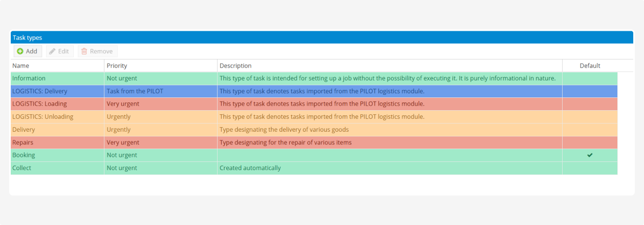The height and width of the screenshot is (225, 644).
Task: Select the LOGISTICS: Loading task type
Action: 39,104
